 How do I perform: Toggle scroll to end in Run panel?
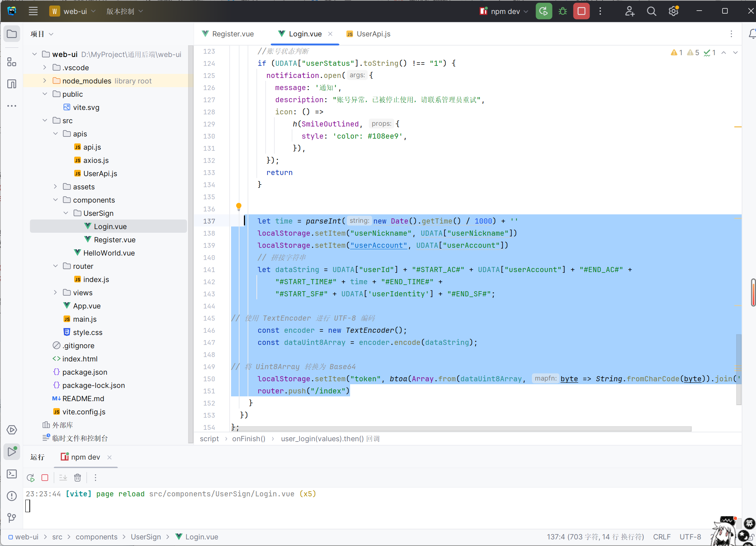63,478
